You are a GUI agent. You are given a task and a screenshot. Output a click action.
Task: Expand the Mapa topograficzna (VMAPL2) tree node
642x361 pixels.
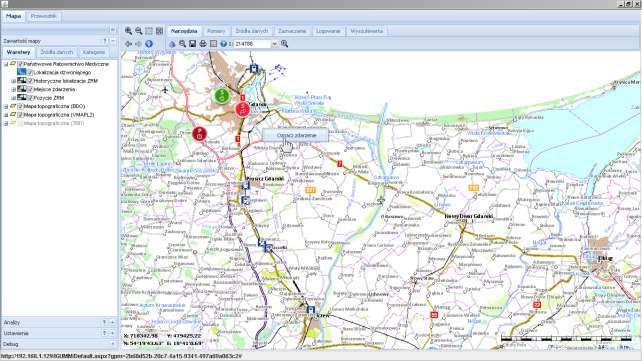(x=6, y=115)
